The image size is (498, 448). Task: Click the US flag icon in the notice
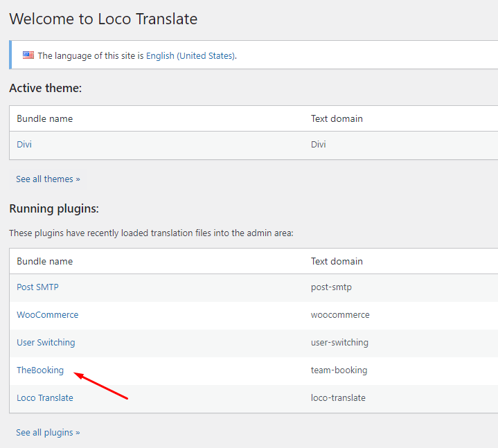click(28, 55)
